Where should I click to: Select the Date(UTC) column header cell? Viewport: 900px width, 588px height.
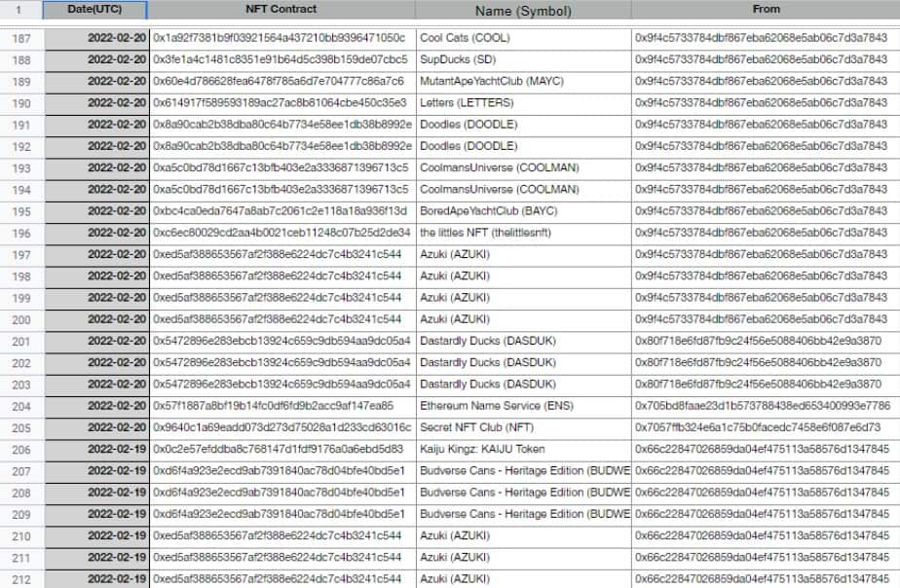point(94,10)
